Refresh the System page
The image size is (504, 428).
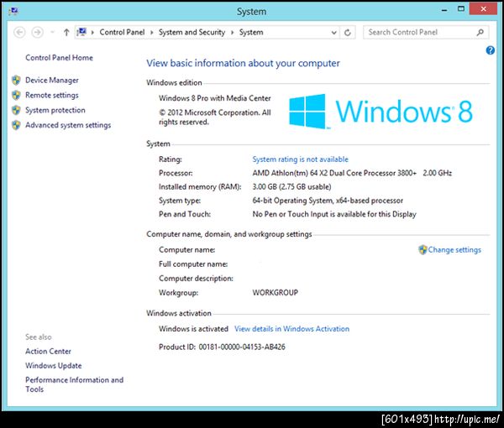(348, 33)
